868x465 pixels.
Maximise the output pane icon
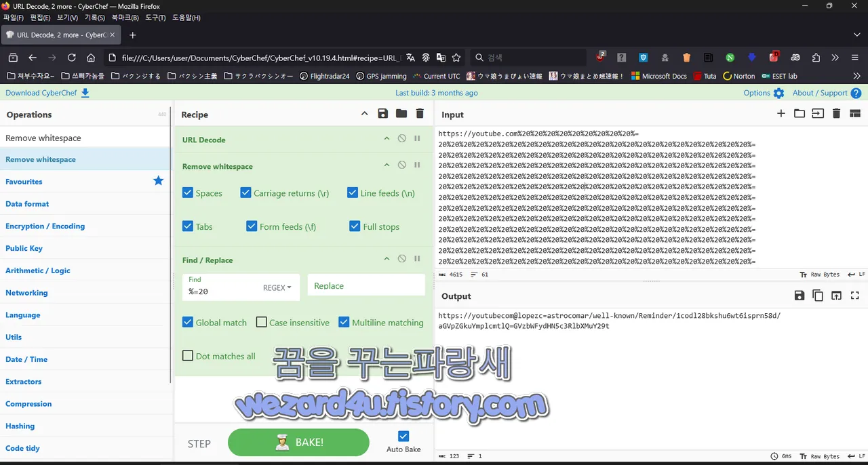point(855,296)
